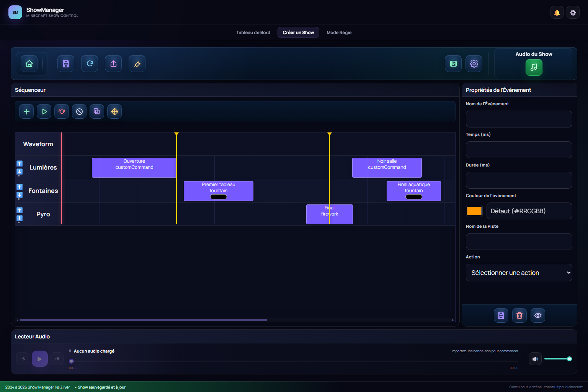Skip forward using the +5 button
Image resolution: width=588 pixels, height=392 pixels.
(57, 359)
